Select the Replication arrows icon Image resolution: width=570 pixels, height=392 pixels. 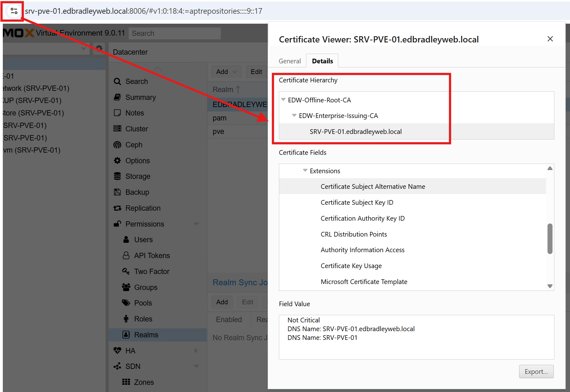point(117,208)
